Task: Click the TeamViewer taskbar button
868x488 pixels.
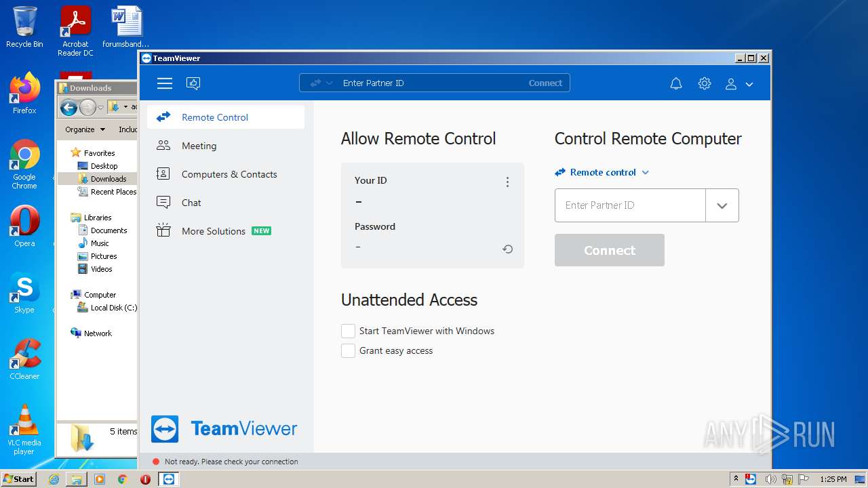Action: point(168,479)
